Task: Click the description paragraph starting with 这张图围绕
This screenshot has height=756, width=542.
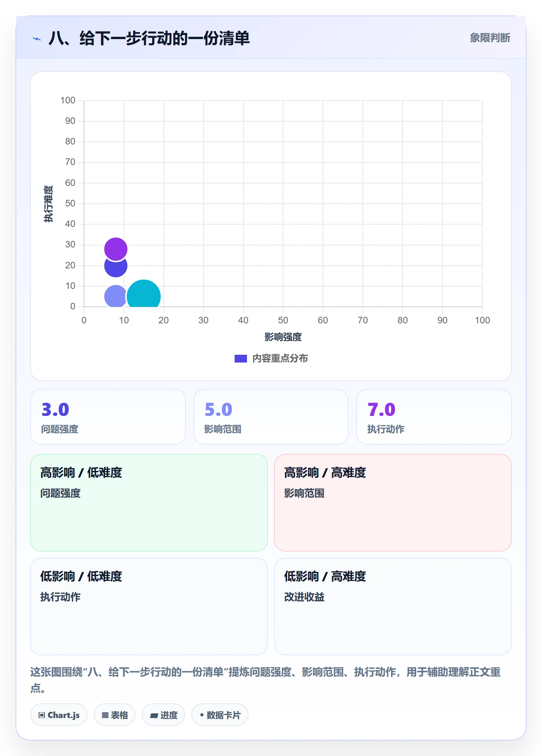Action: [266, 680]
